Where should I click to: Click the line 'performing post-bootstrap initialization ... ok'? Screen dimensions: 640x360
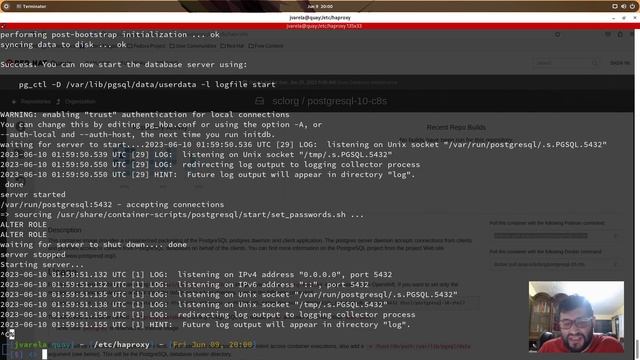click(x=110, y=35)
